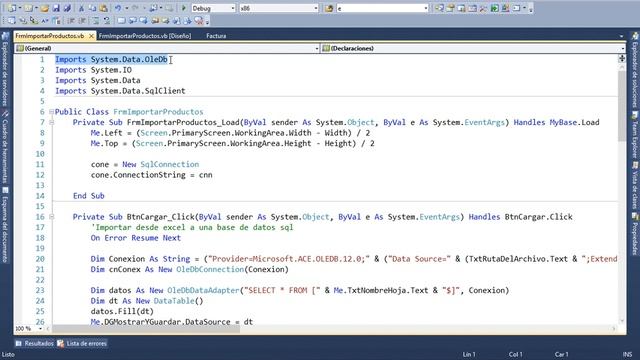Click 'cone.ConnectionString = cnn' code line
This screenshot has height=360, width=640.
[151, 175]
